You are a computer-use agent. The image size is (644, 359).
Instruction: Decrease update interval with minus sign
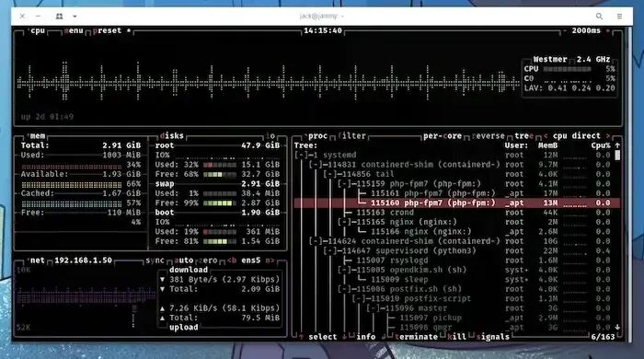pos(565,30)
